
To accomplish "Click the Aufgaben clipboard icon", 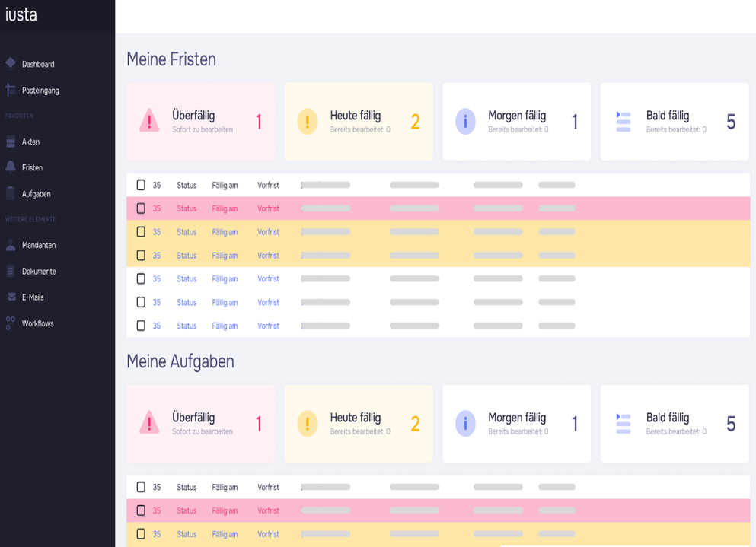I will tap(11, 193).
